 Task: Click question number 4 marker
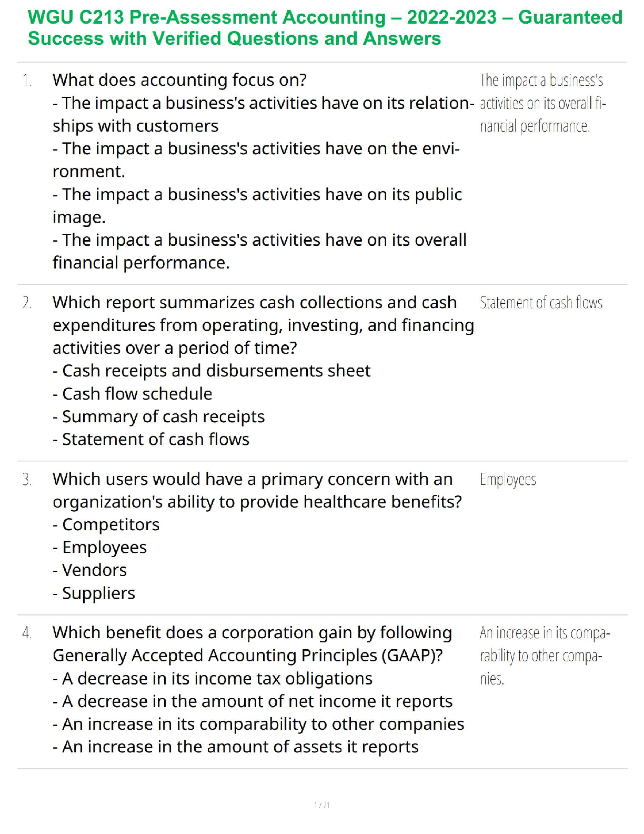pos(27,633)
